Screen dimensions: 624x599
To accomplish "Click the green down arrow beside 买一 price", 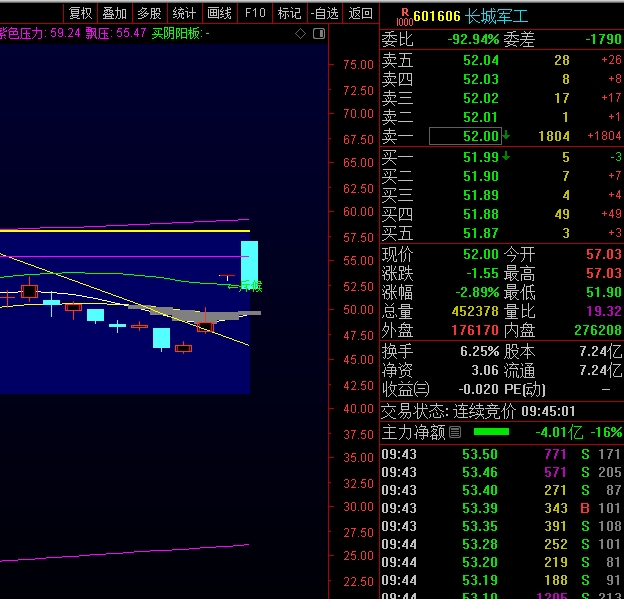I will coord(506,156).
